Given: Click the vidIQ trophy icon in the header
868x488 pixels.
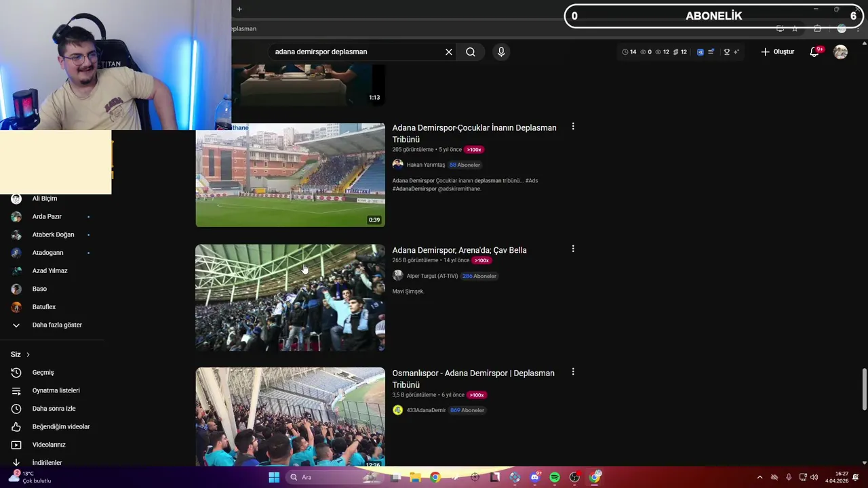Looking at the screenshot, I should pos(727,52).
